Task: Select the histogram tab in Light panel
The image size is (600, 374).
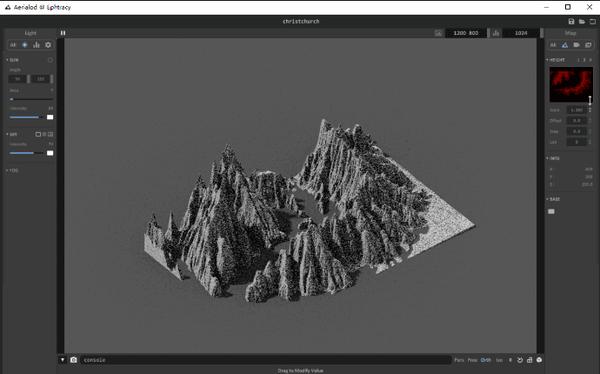Action: click(36, 45)
